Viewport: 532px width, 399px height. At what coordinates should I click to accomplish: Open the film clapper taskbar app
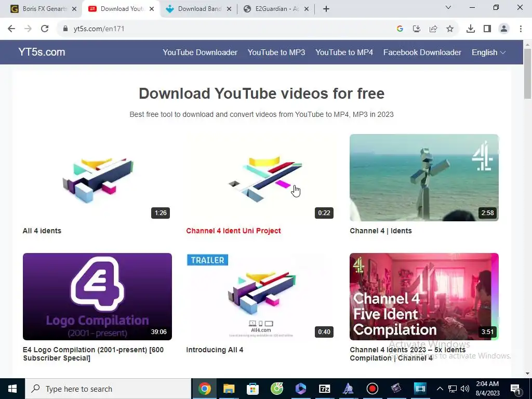[x=396, y=389]
